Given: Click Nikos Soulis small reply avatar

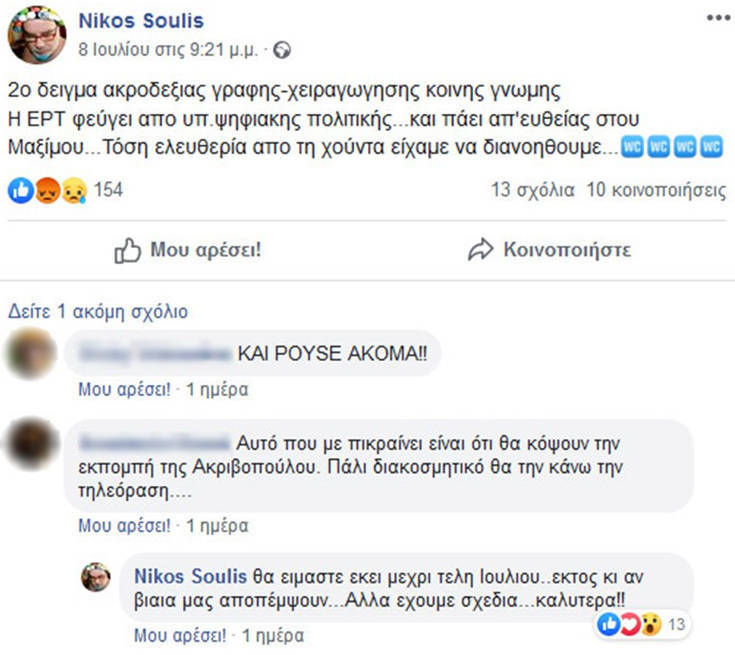Looking at the screenshot, I should point(96,577).
